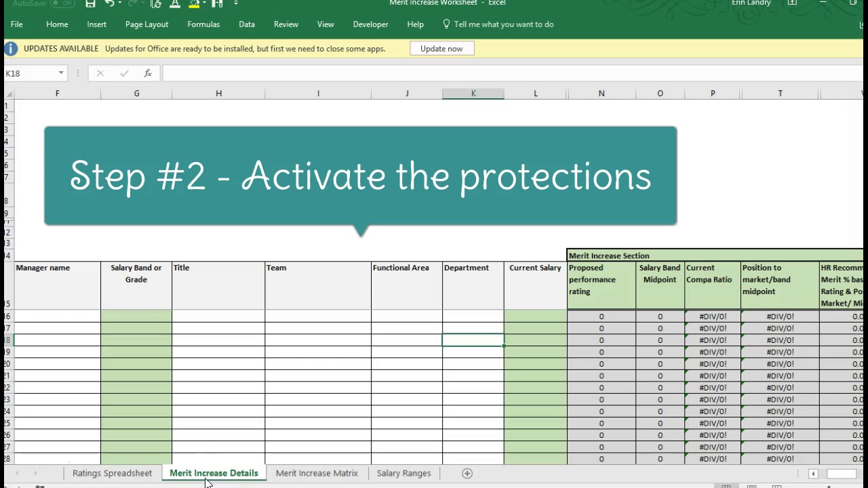The height and width of the screenshot is (488, 868).
Task: Click the Undo arrow icon
Action: pos(110,3)
